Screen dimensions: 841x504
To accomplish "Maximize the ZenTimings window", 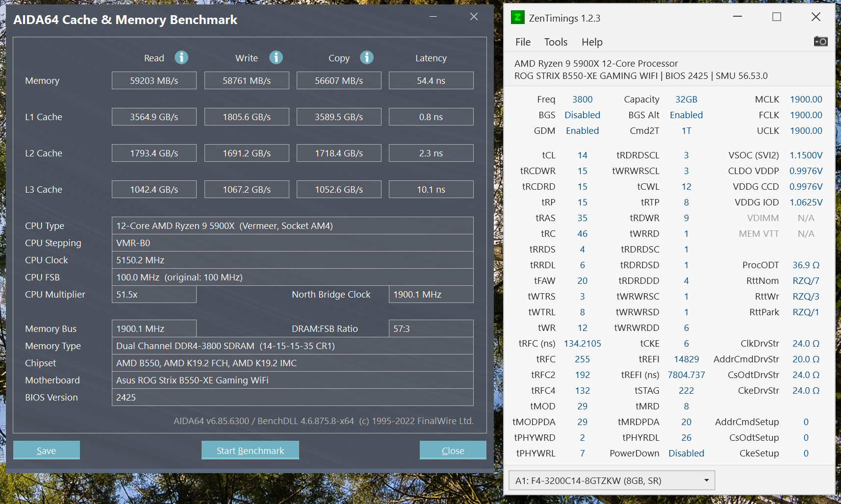I will 777,17.
